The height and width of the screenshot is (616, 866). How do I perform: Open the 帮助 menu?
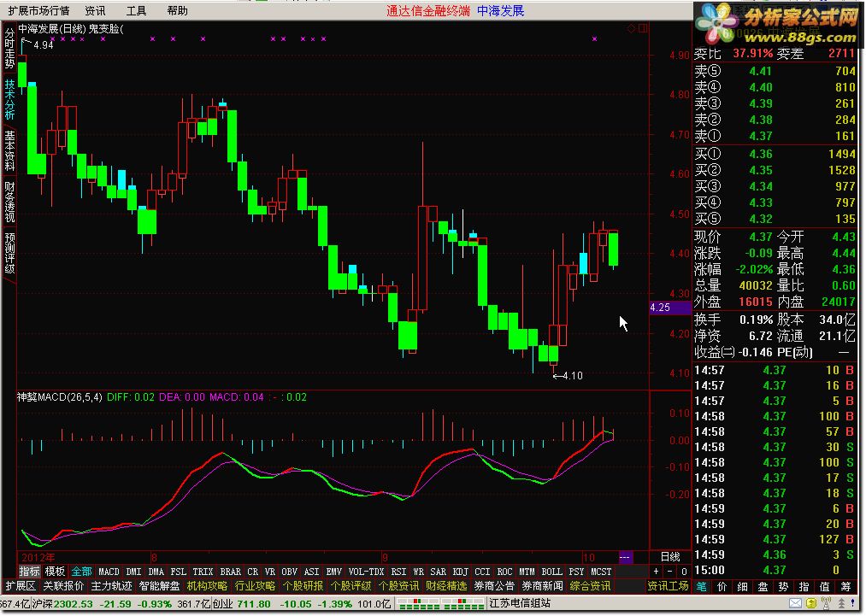point(177,10)
